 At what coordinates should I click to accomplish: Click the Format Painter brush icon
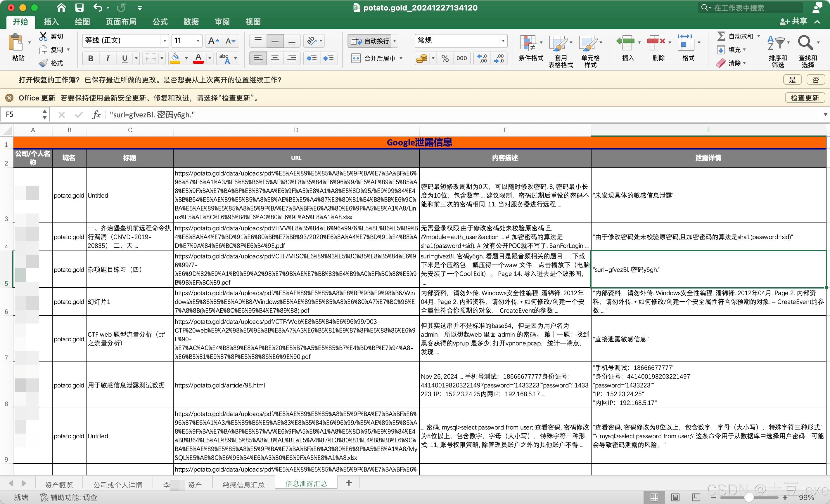[x=44, y=63]
